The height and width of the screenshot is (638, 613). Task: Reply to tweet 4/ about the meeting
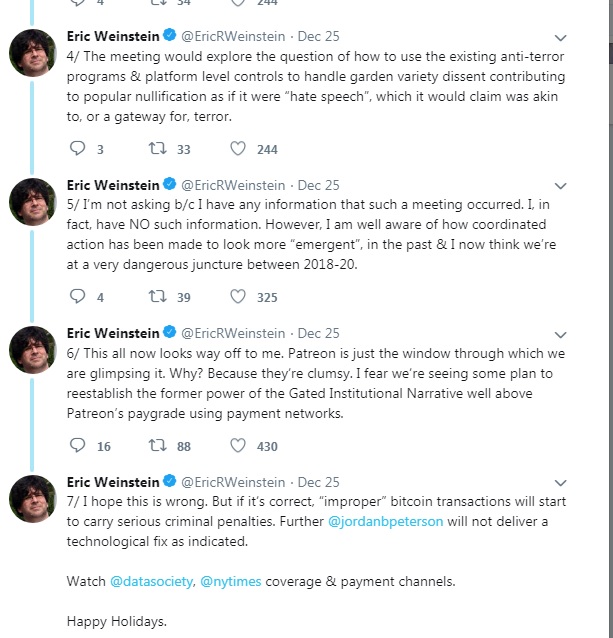point(79,149)
